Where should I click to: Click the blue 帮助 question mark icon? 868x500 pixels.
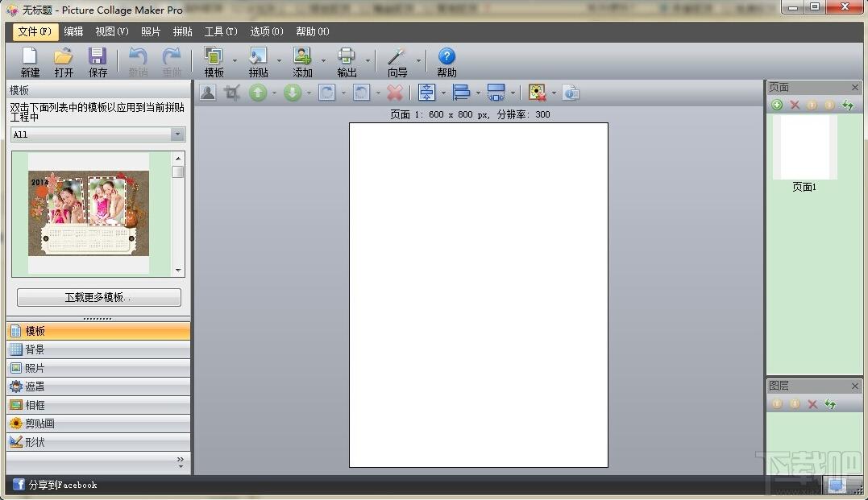click(x=446, y=56)
